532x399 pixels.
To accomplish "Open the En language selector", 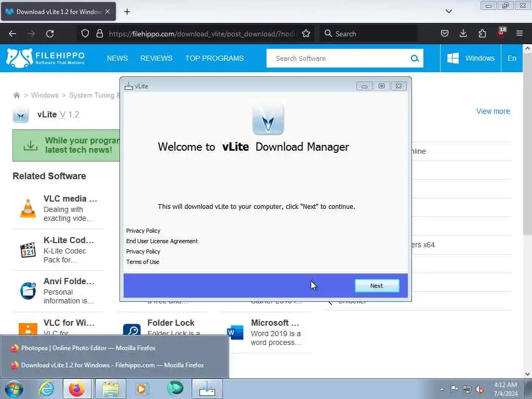I will [x=512, y=58].
